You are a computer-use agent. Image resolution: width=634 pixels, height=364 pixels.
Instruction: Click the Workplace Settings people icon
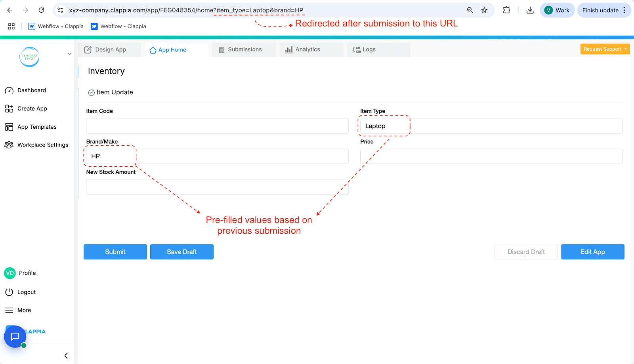(x=9, y=145)
